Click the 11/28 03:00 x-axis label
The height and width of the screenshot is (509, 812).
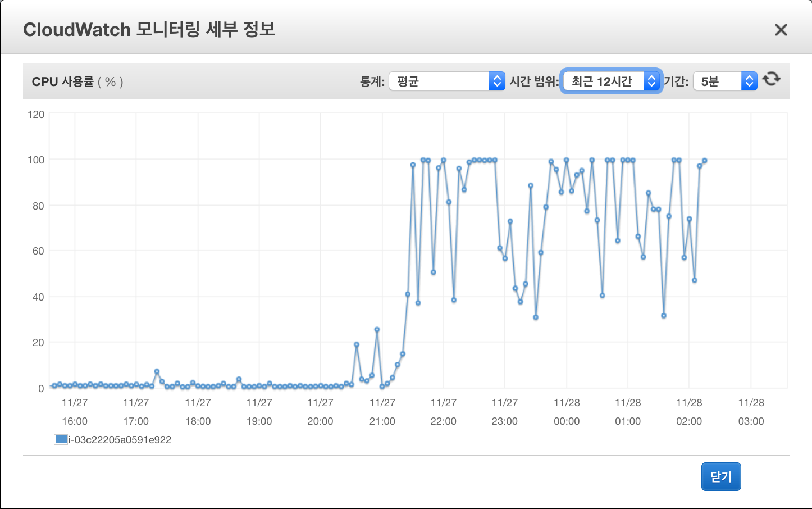(x=751, y=412)
